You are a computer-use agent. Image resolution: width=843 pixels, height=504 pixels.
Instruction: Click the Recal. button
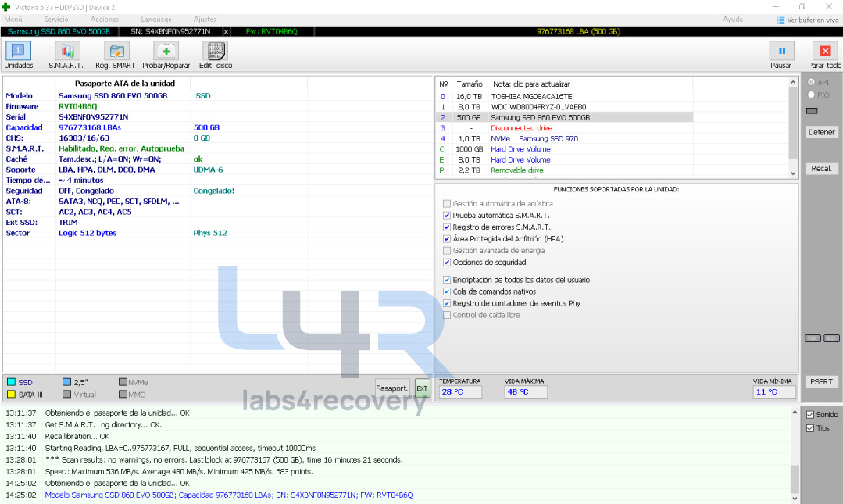click(x=821, y=168)
